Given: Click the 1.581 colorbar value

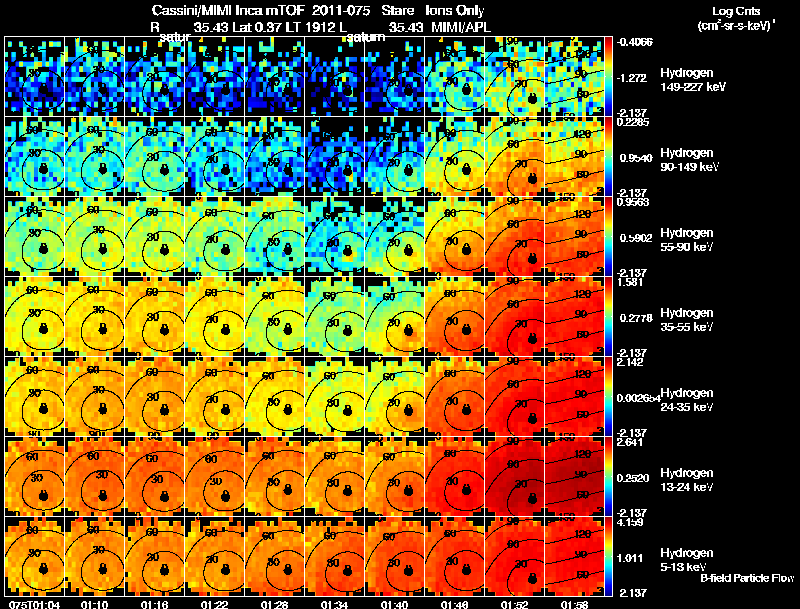Looking at the screenshot, I should [630, 282].
